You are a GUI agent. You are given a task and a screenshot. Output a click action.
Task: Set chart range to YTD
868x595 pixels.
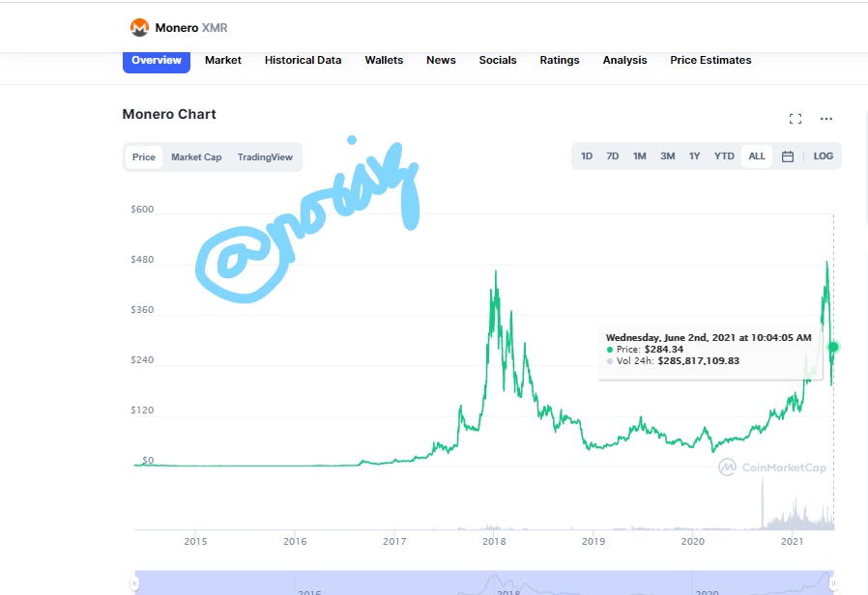pyautogui.click(x=724, y=156)
